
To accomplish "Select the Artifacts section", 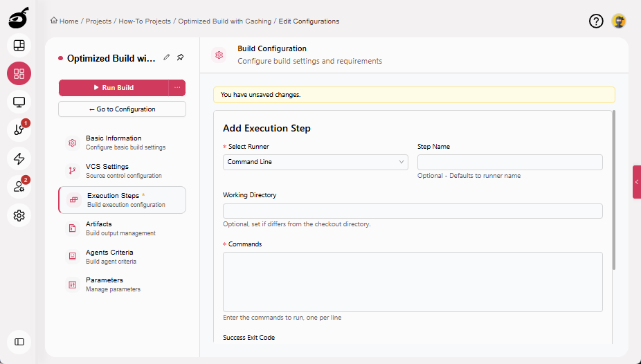I will [122, 228].
